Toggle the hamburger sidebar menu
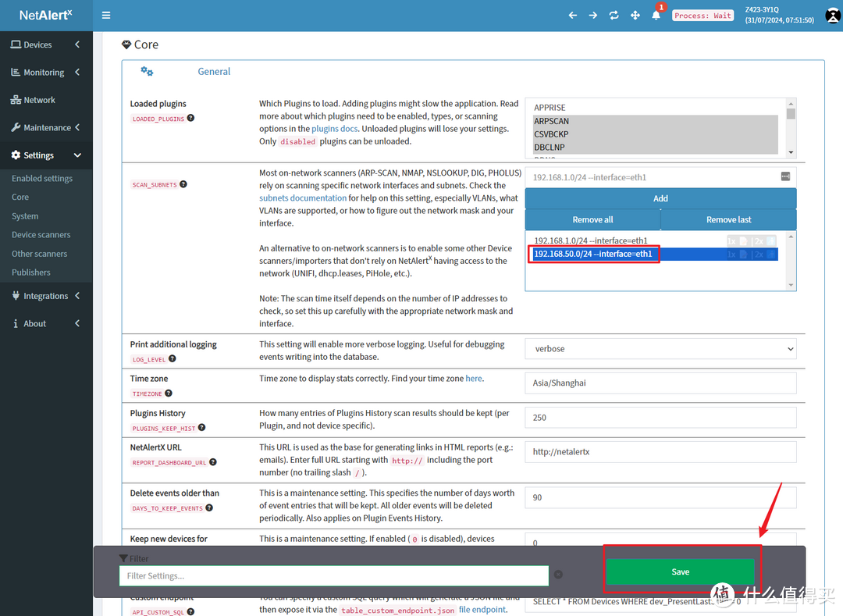843x616 pixels. pyautogui.click(x=106, y=15)
